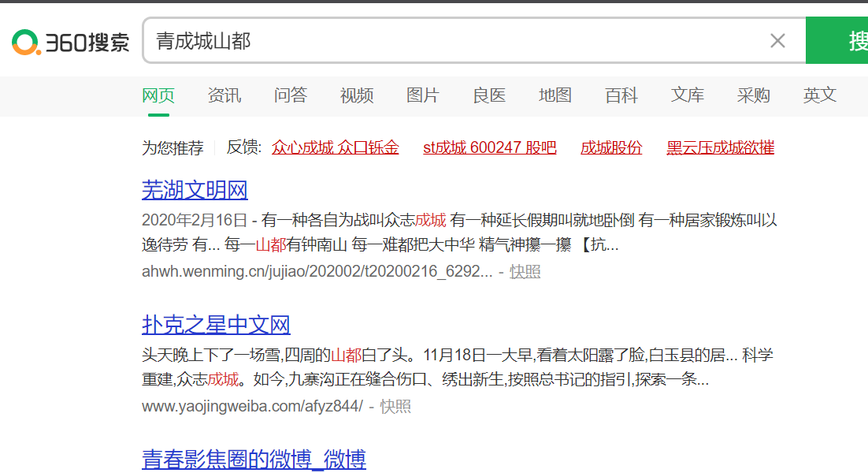
Task: Select the 良医 search category
Action: pyautogui.click(x=488, y=95)
